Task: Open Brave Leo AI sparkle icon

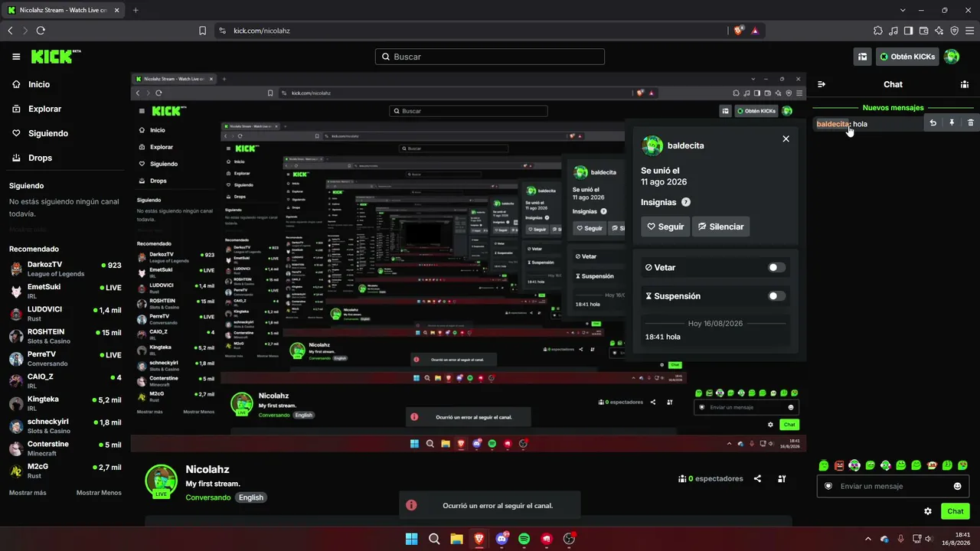Action: coord(939,31)
